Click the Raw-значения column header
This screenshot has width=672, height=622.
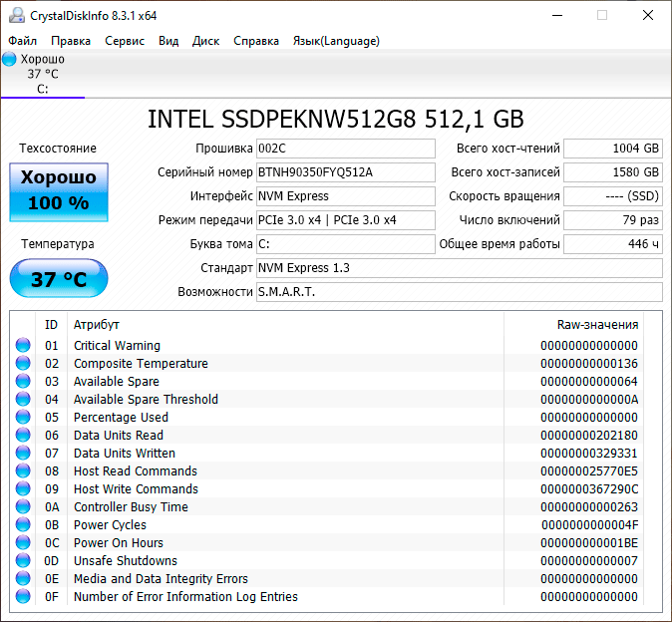pyautogui.click(x=596, y=325)
